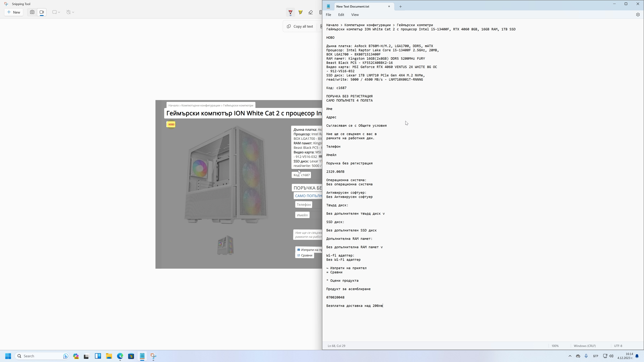
Task: Select the yellow Highlighter tool
Action: coord(301,12)
